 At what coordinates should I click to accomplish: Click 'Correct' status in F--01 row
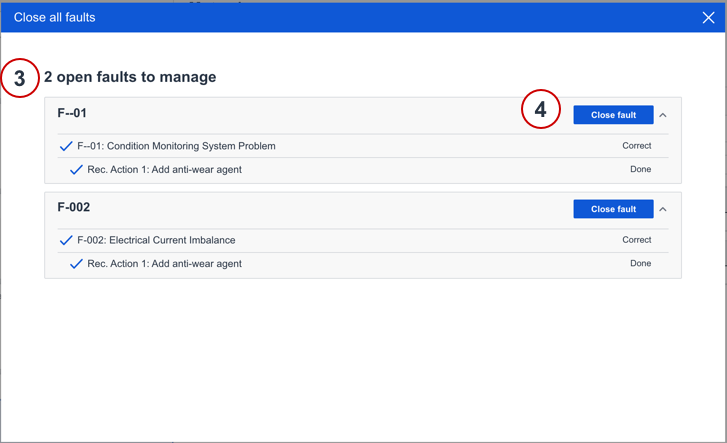637,146
